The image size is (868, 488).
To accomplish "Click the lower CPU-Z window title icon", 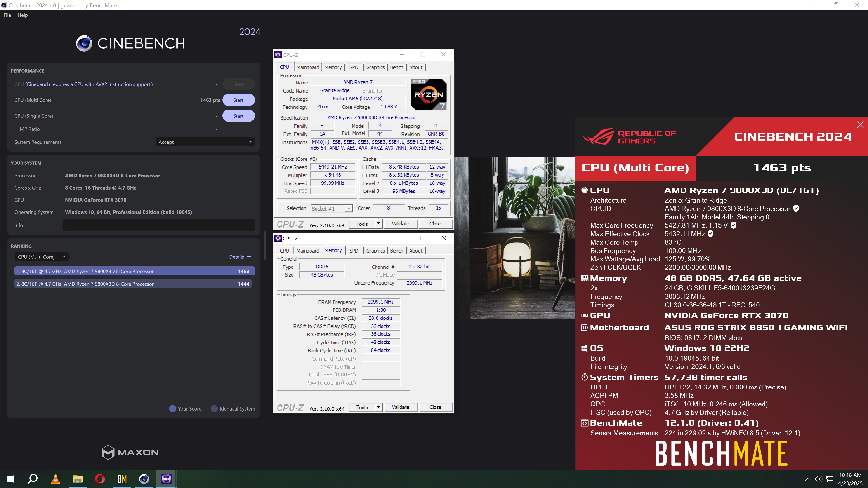I will [278, 238].
